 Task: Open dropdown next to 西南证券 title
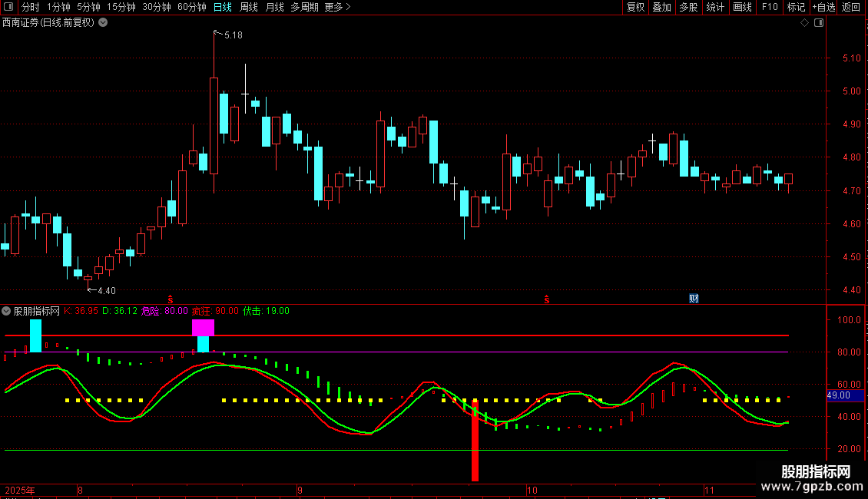103,23
